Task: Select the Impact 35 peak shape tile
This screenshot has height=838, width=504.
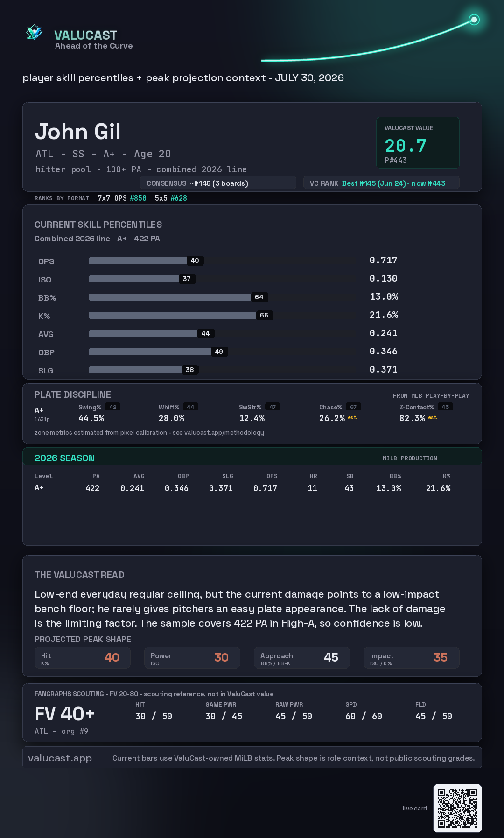Action: pos(412,657)
